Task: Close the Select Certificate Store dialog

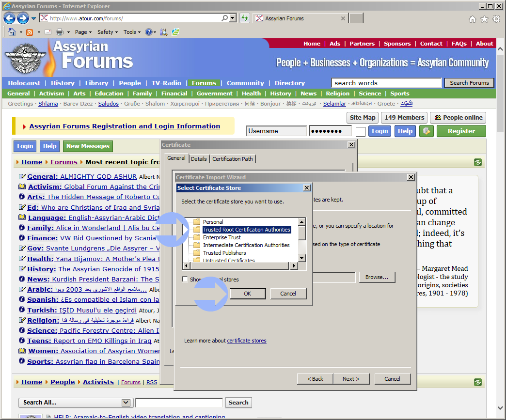Action: tap(307, 188)
